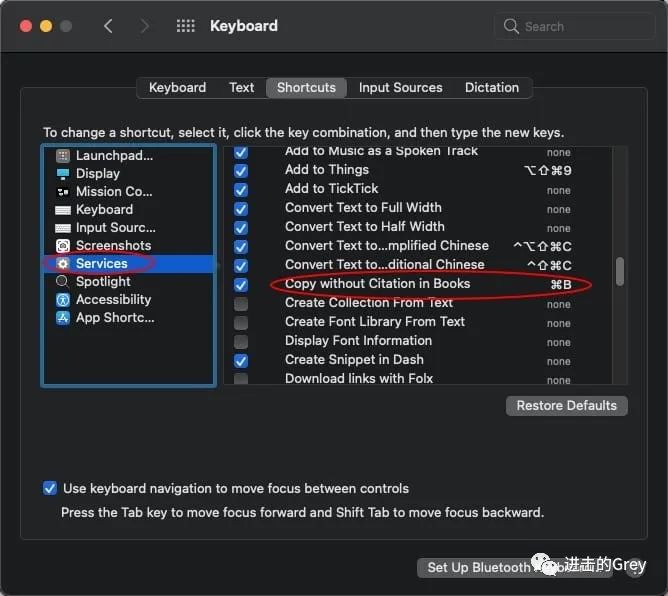Open the show-all preferences grid icon
This screenshot has height=596, width=668.
(186, 26)
